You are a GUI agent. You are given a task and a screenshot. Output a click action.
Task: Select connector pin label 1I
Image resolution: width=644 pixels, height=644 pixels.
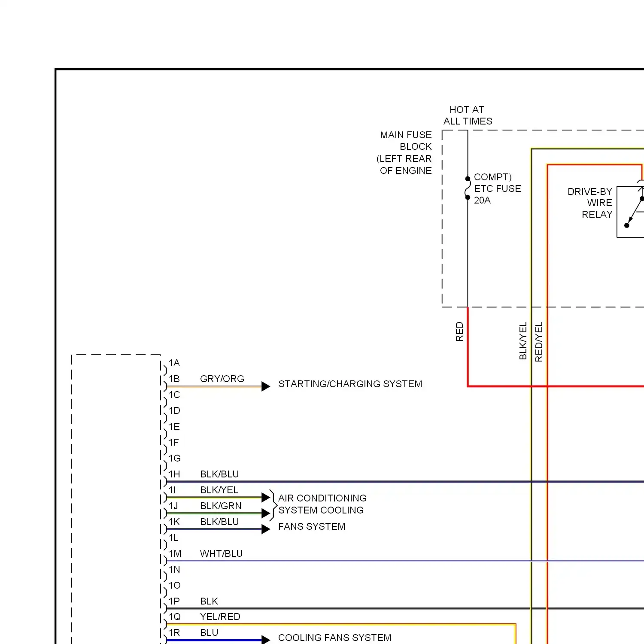[172, 490]
